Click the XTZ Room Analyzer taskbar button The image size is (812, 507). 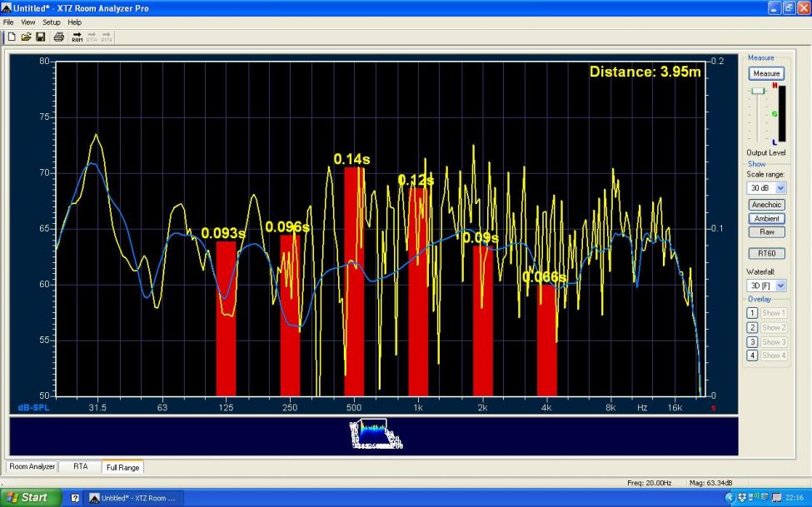point(135,498)
